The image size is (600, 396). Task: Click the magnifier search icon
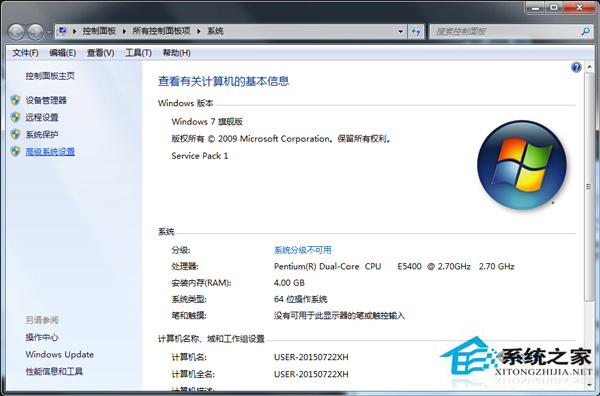tap(585, 31)
